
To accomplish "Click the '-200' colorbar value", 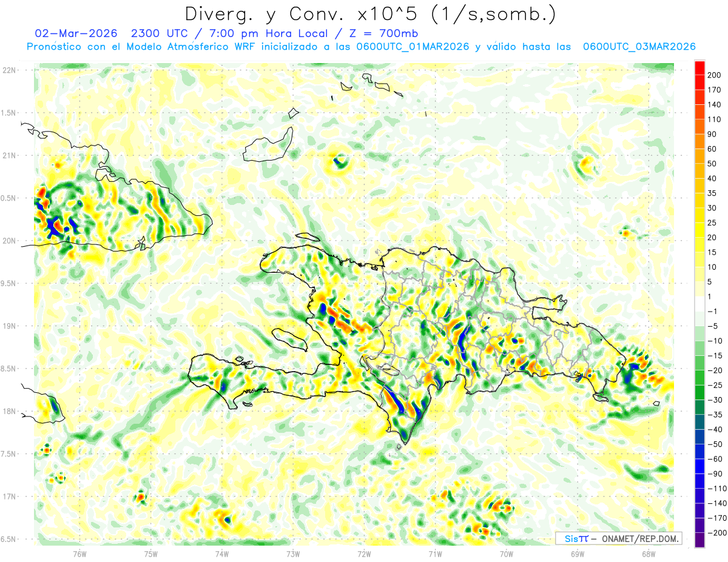I will [718, 533].
